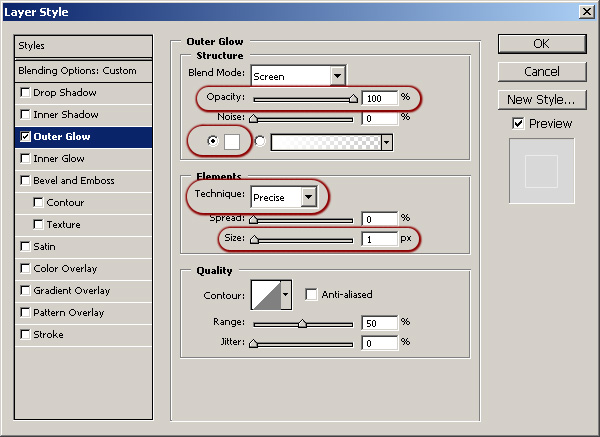This screenshot has height=437, width=600.
Task: Click the New Style... button
Action: [541, 99]
